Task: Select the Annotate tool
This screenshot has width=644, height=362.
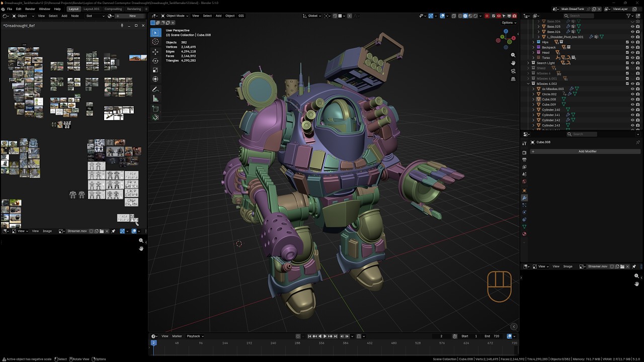Action: [x=155, y=89]
